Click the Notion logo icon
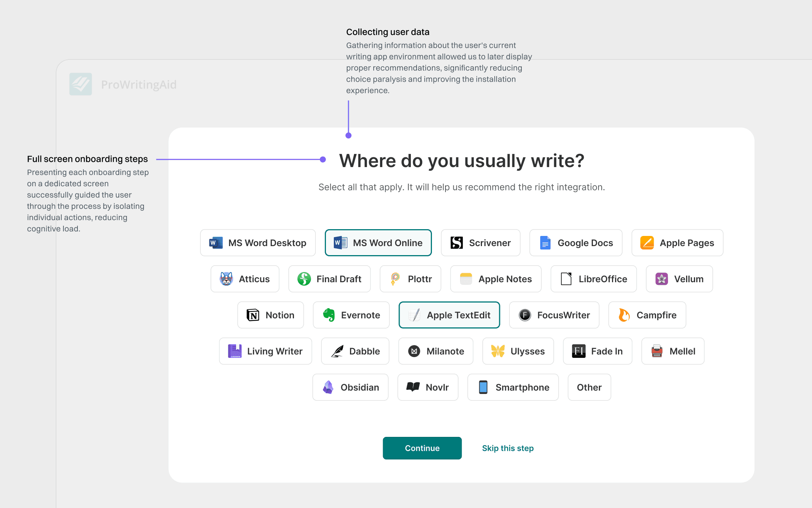Viewport: 812px width, 508px height. [x=253, y=315]
